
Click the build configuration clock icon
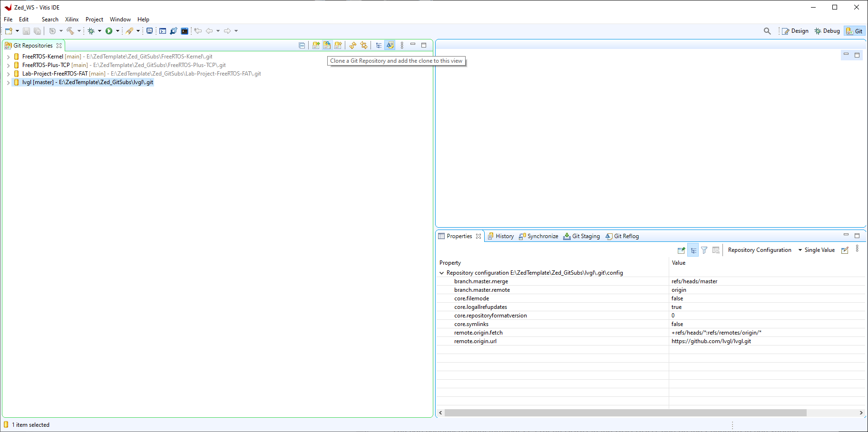tap(52, 31)
